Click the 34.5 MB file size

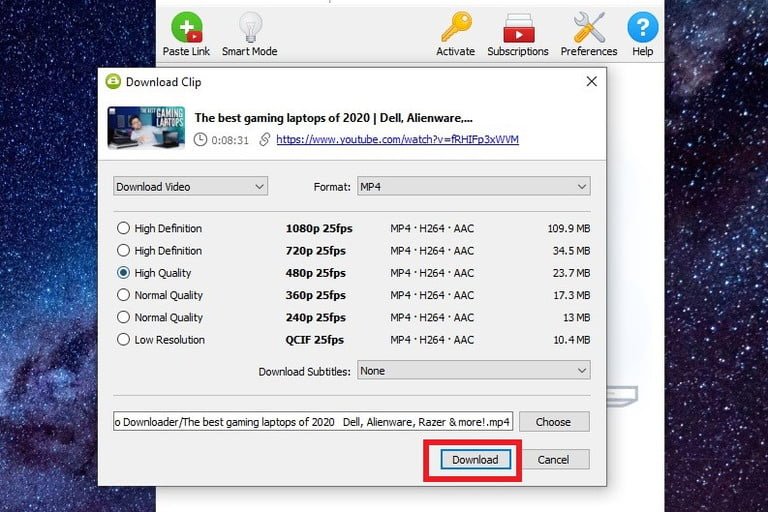(x=572, y=251)
